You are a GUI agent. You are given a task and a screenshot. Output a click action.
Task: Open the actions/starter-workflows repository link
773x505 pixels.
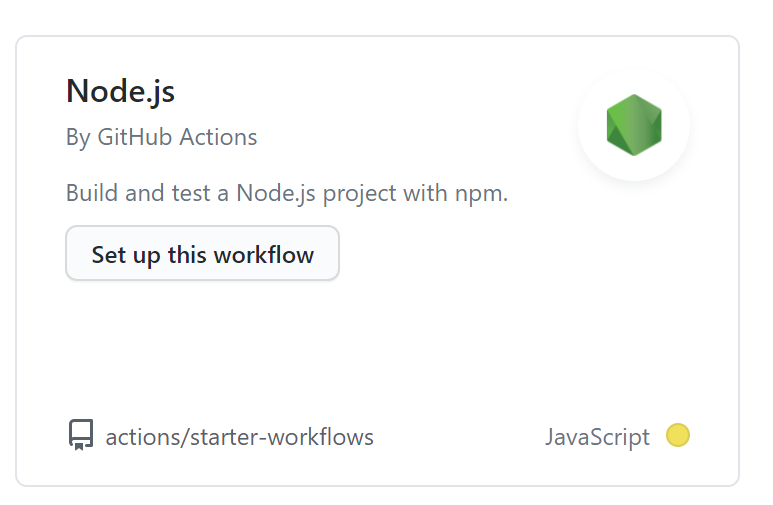[x=240, y=437]
